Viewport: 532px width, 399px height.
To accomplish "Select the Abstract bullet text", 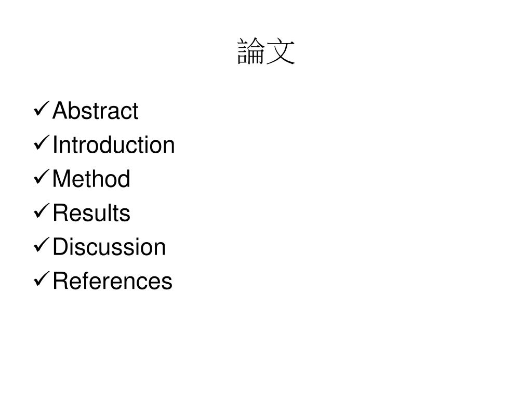I will (96, 110).
